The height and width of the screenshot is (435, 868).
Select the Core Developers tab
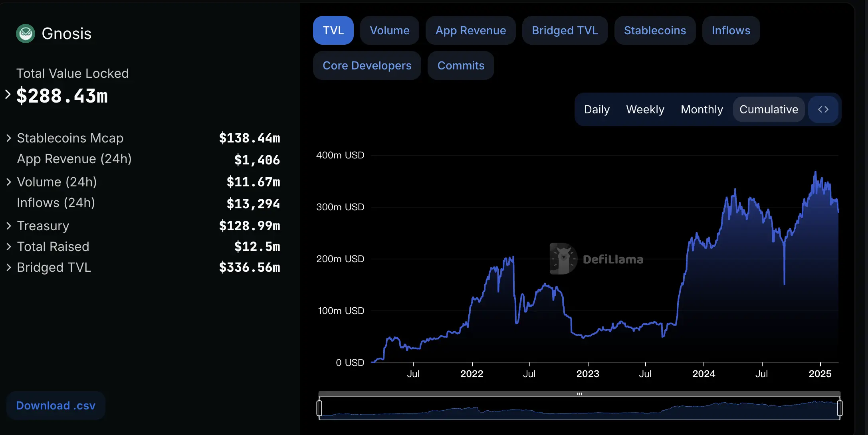[367, 65]
